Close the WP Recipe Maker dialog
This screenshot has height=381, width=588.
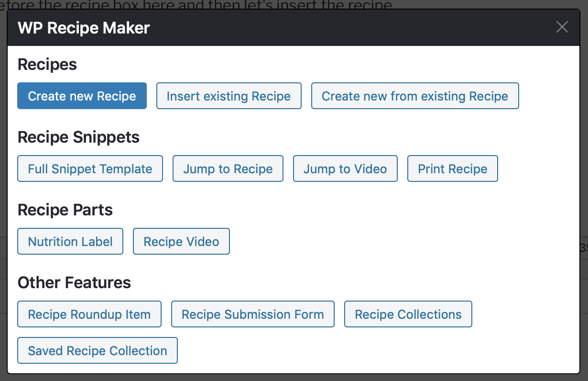(562, 27)
